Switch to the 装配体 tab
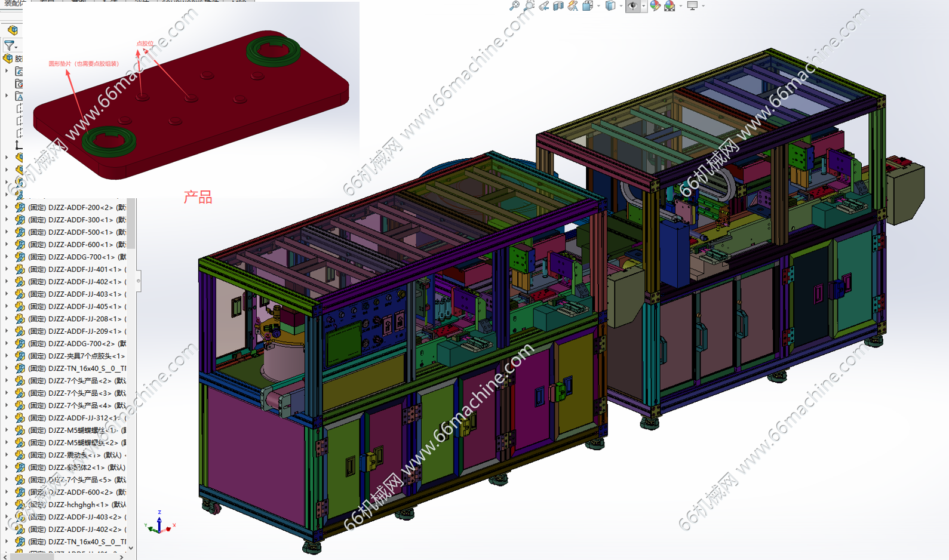The height and width of the screenshot is (560, 949). coord(13,3)
